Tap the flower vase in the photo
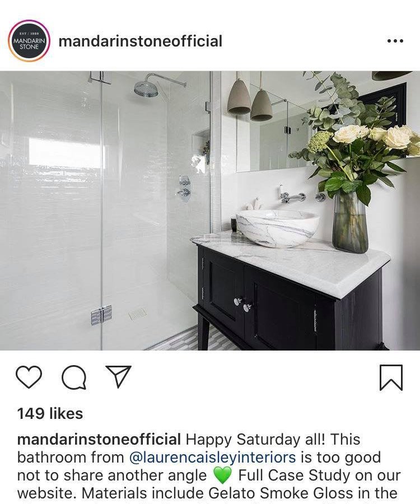 tap(350, 222)
